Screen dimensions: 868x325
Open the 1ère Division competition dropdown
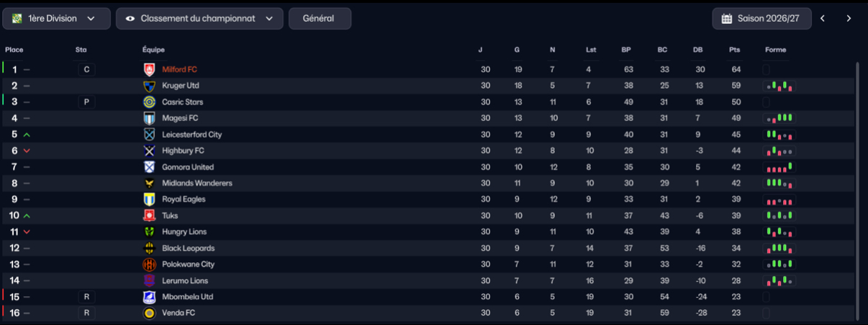pyautogui.click(x=56, y=19)
